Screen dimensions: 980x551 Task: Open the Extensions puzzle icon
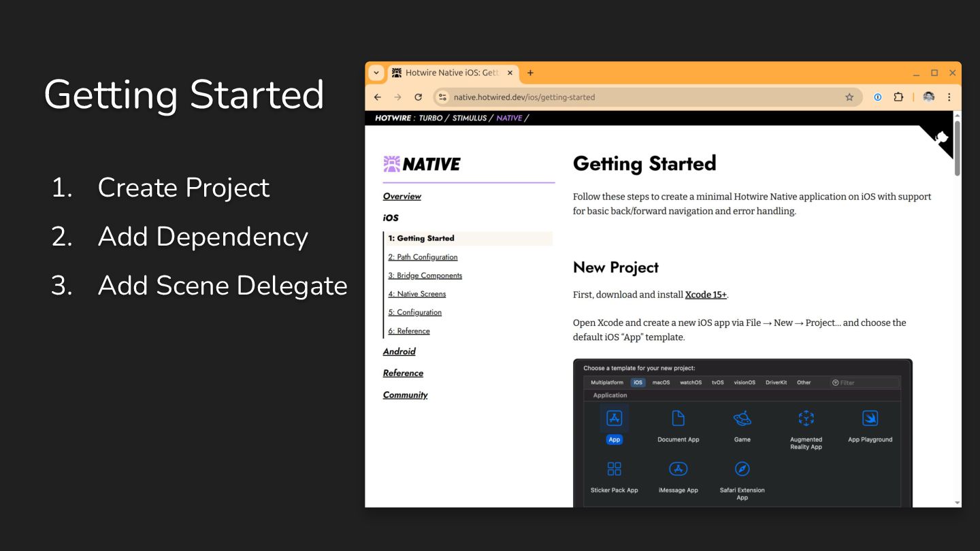pyautogui.click(x=898, y=97)
